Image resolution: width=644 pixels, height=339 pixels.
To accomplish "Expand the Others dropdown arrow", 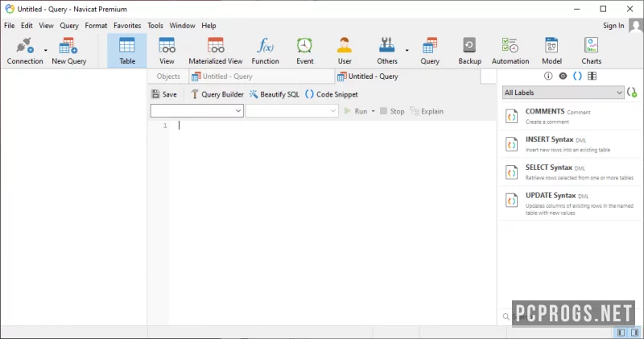I will [x=407, y=51].
